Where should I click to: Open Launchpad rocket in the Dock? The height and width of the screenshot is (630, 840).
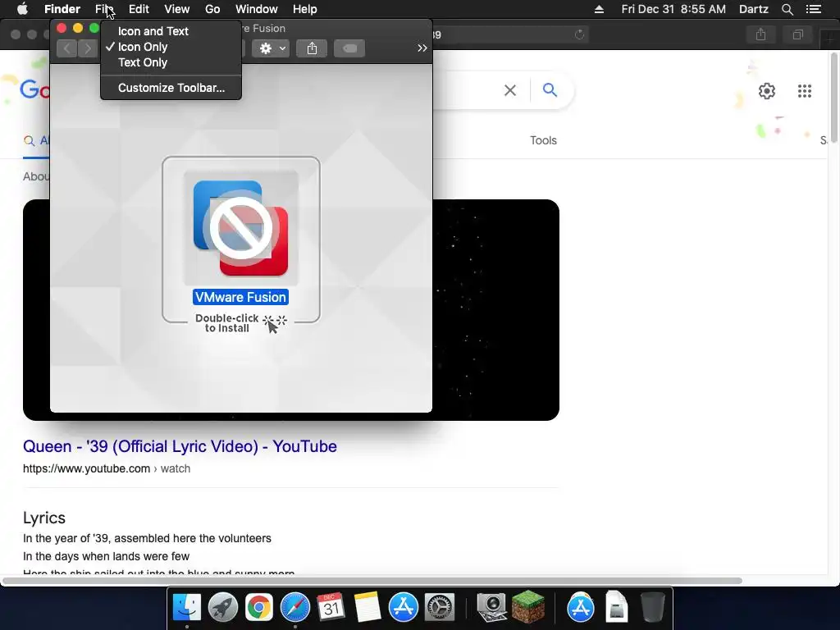click(x=223, y=608)
